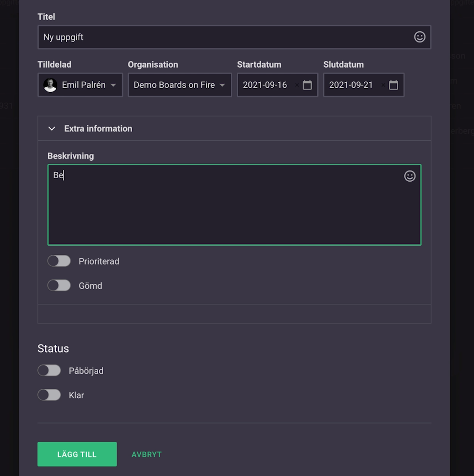Enable the Gömd switch
This screenshot has height=476, width=474.
tap(59, 286)
